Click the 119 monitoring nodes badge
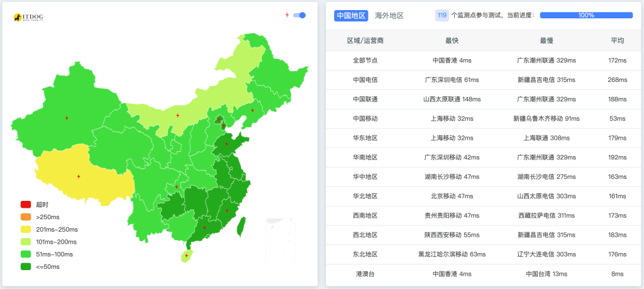The width and height of the screenshot is (644, 289). [442, 15]
